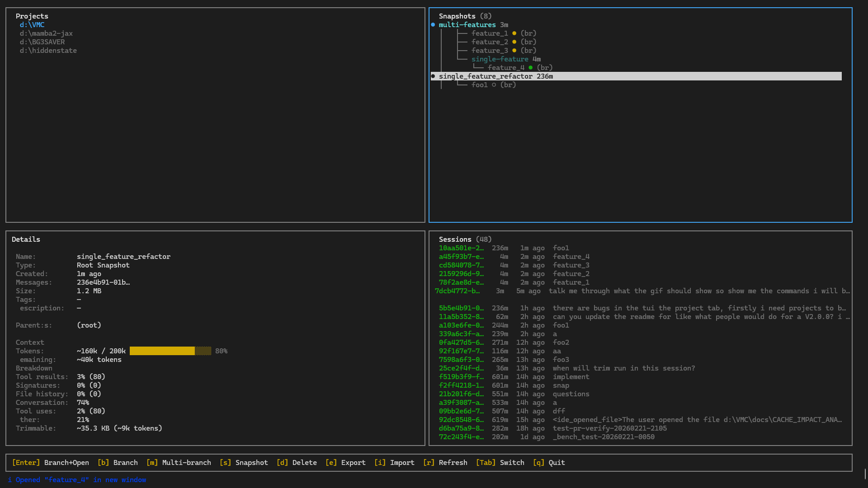Collapse the single_feature_refactor node
The height and width of the screenshot is (488, 868).
486,76
